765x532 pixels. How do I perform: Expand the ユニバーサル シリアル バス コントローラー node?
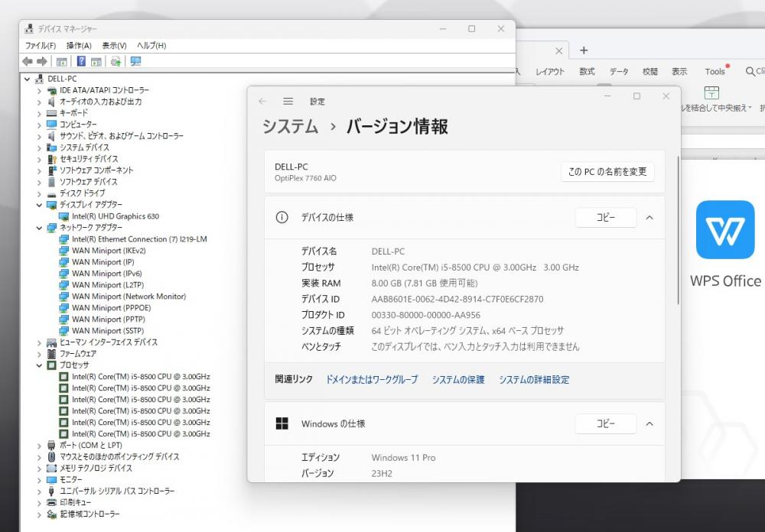(40, 491)
